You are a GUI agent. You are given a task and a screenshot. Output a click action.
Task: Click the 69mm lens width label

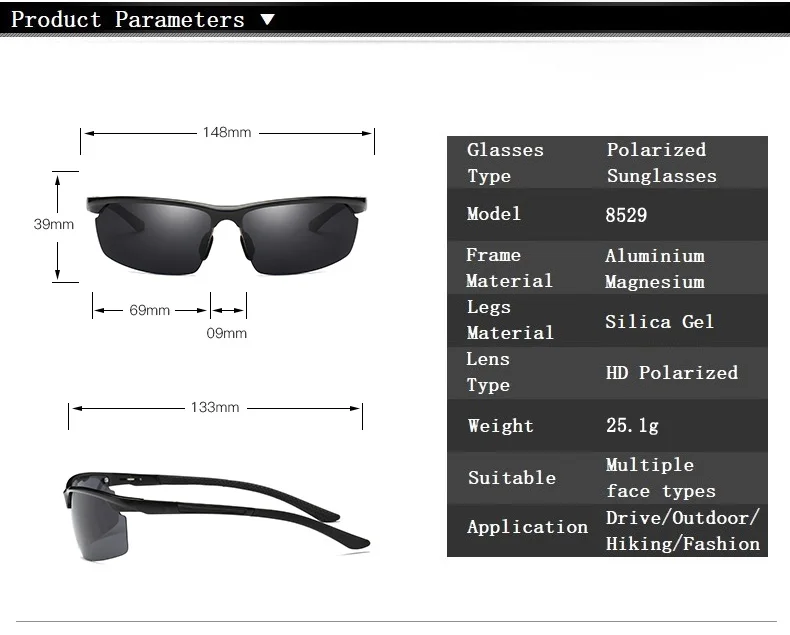coord(149,310)
